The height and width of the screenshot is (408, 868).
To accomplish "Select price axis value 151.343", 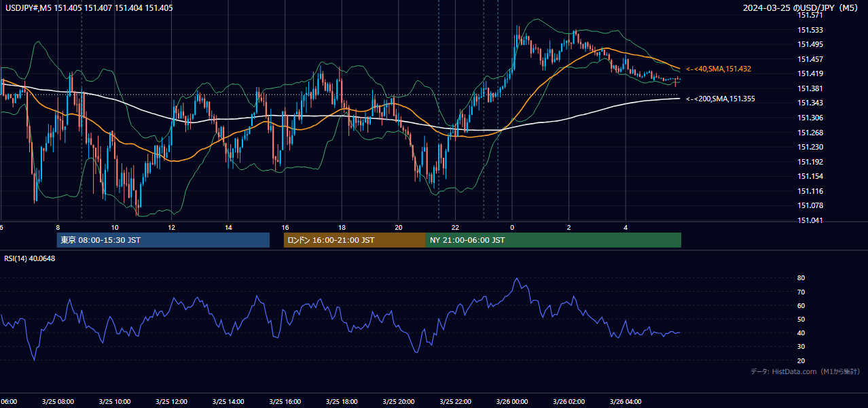I will (x=810, y=103).
